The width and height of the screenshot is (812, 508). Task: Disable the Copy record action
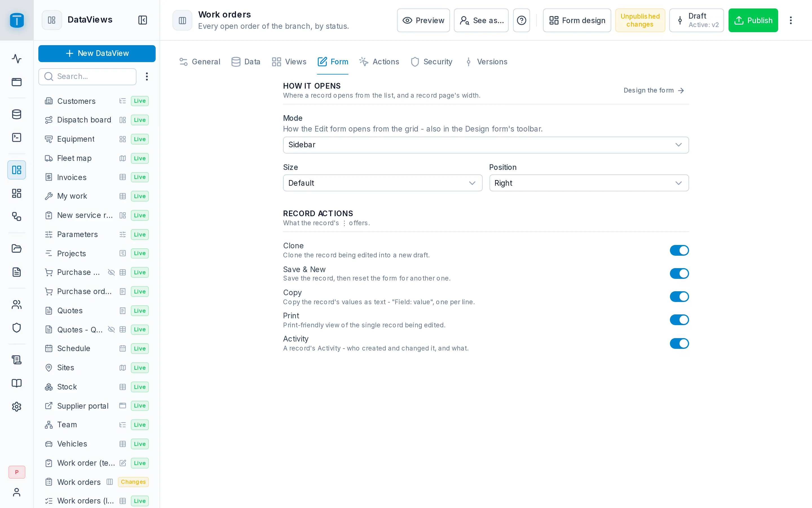point(679,297)
